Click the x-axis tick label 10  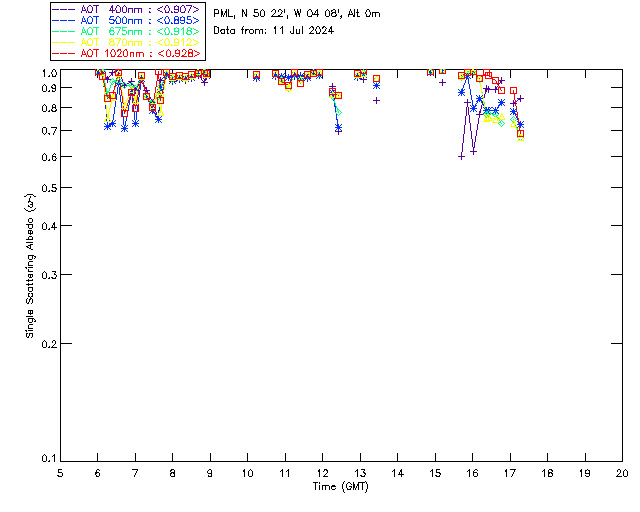coord(247,473)
